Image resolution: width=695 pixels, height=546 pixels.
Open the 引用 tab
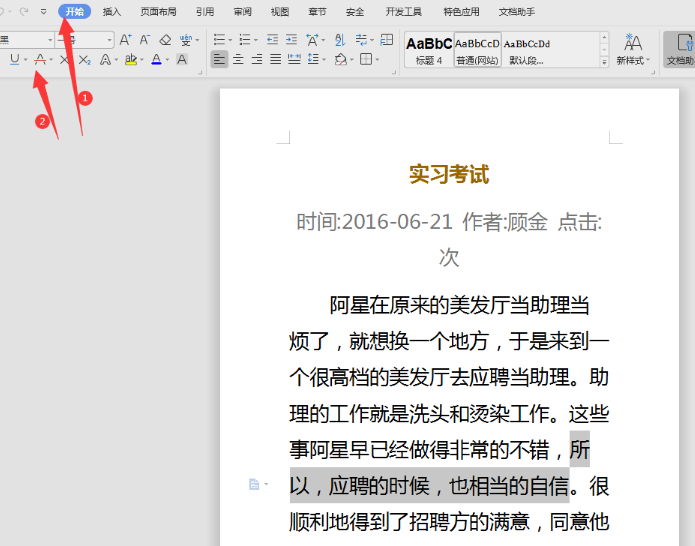pos(205,12)
